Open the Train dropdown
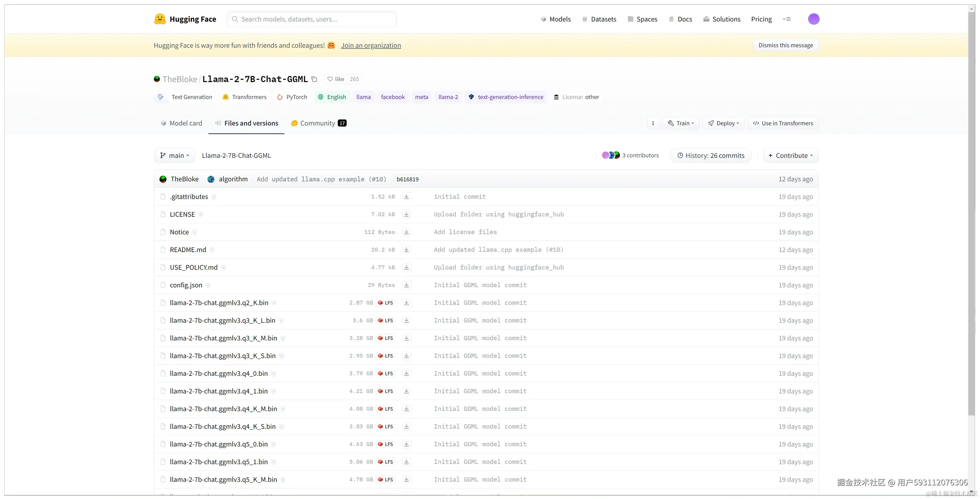Viewport: 980px width, 499px height. tap(681, 123)
